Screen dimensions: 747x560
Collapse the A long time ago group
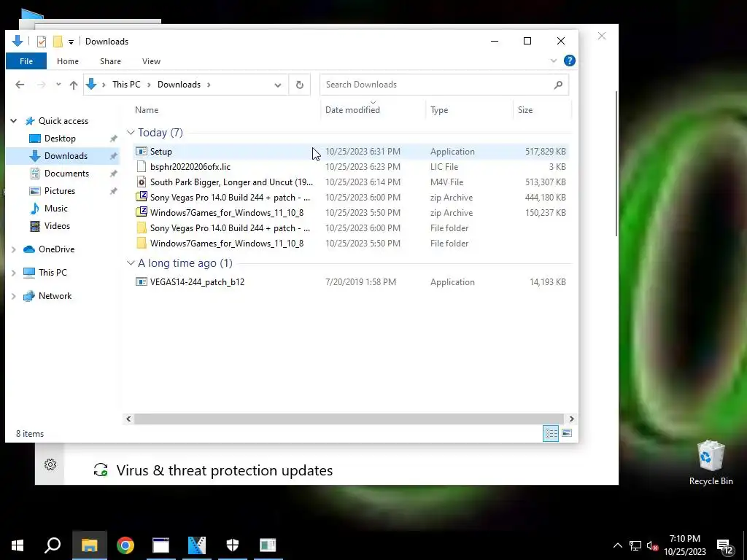click(x=131, y=262)
